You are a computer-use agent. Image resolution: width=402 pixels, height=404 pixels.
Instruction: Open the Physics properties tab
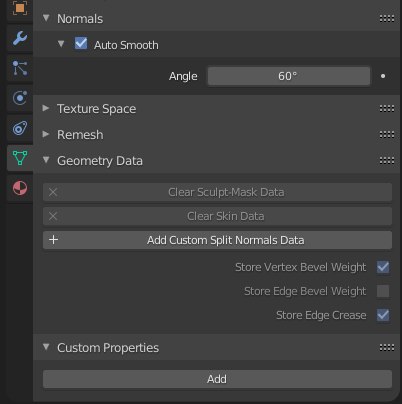pos(20,98)
